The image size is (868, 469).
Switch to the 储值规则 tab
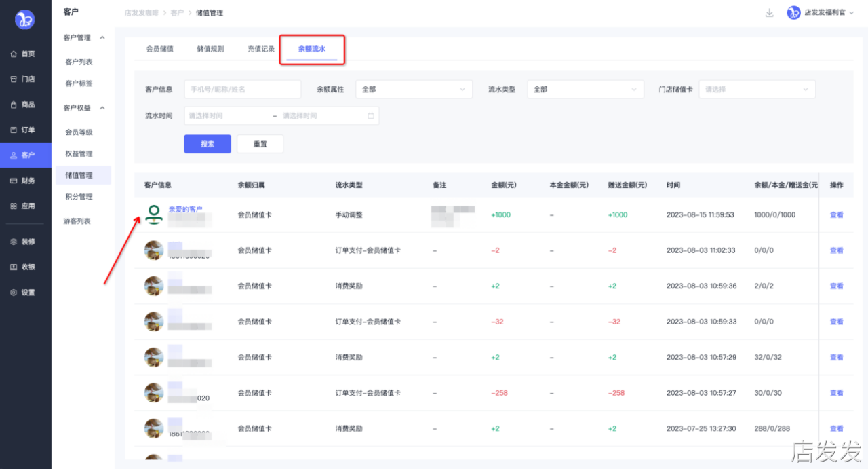[x=210, y=49]
